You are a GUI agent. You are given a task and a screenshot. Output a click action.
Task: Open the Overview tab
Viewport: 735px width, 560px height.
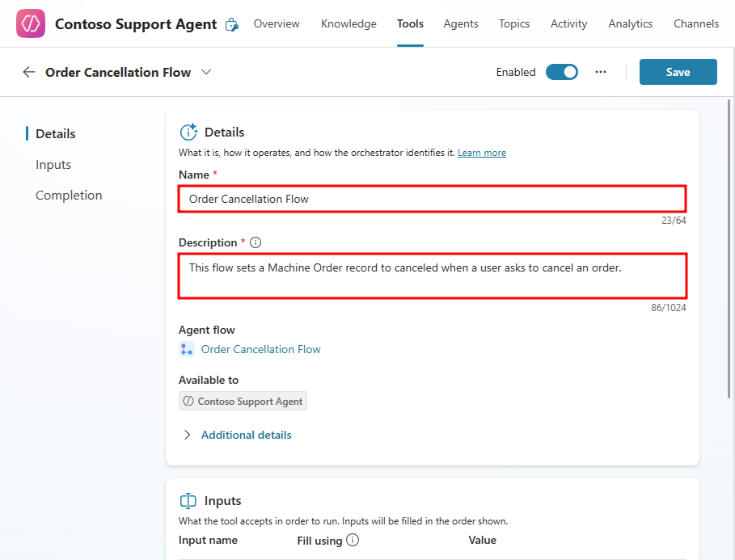(277, 24)
